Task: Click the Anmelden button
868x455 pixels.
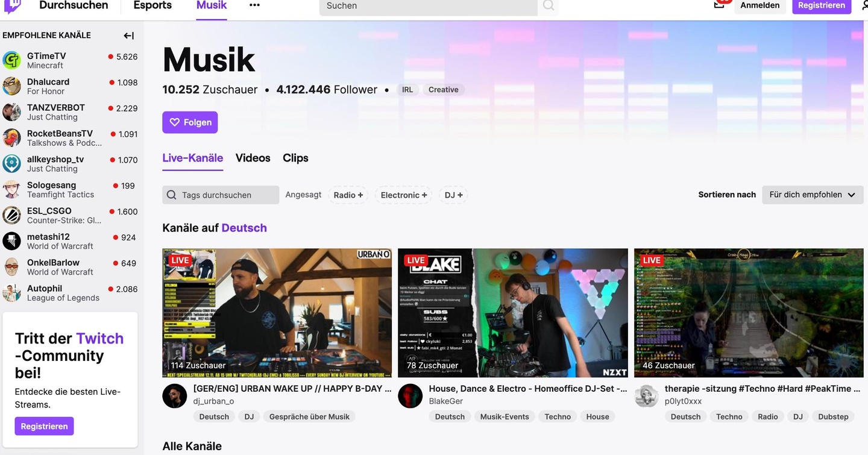Action: coord(759,5)
